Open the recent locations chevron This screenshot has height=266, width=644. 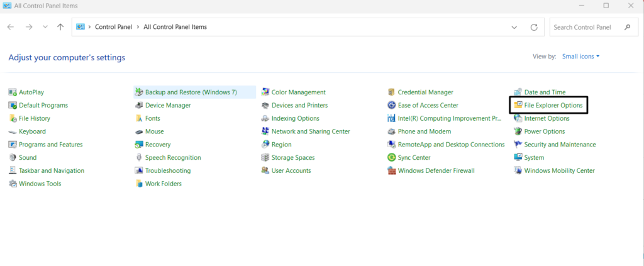45,27
